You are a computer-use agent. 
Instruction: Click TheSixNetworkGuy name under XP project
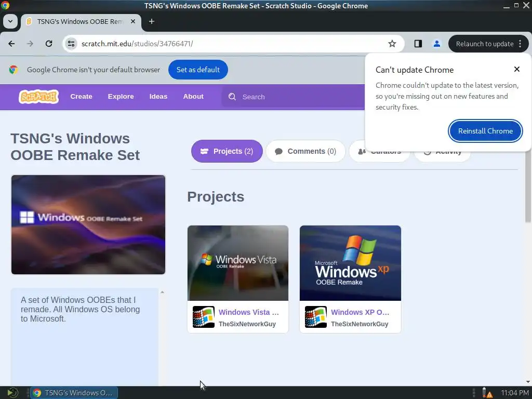coord(360,324)
